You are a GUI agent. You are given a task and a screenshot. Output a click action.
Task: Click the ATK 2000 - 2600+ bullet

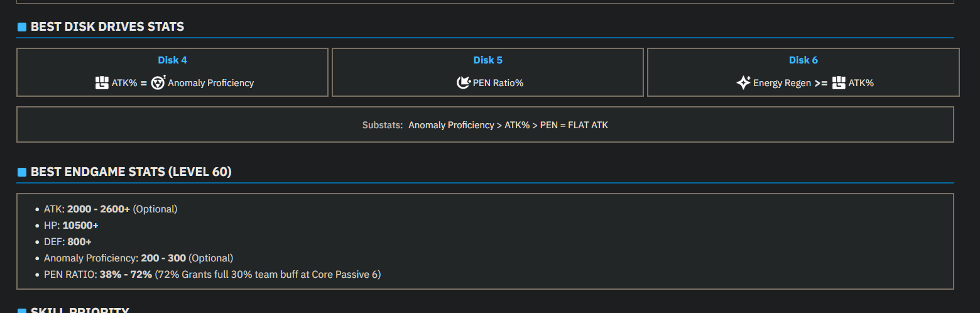pos(111,209)
